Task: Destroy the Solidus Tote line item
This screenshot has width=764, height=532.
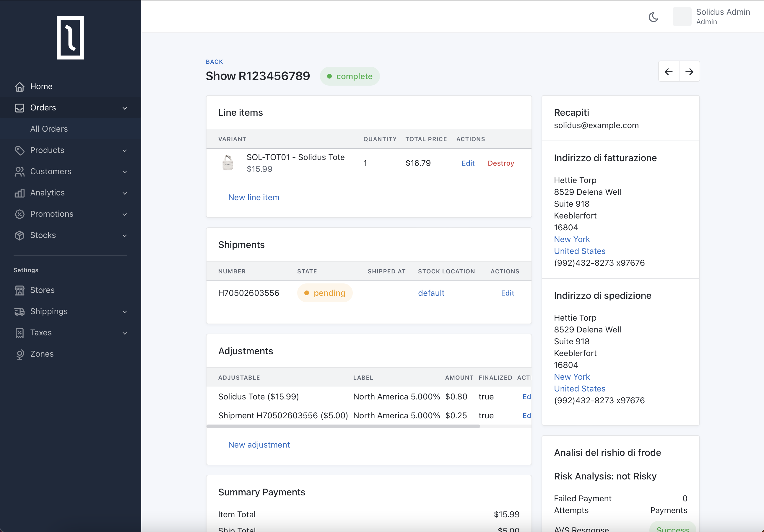Action: [x=500, y=163]
